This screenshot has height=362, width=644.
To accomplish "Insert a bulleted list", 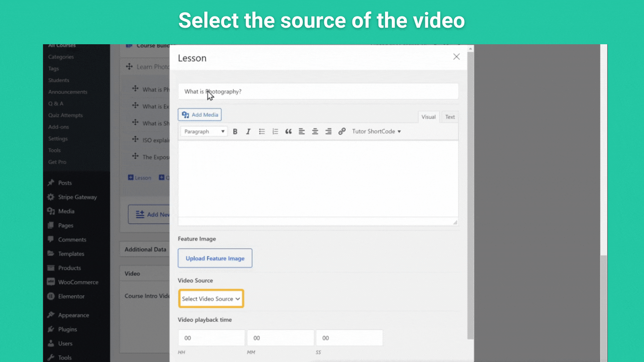I will pyautogui.click(x=262, y=131).
